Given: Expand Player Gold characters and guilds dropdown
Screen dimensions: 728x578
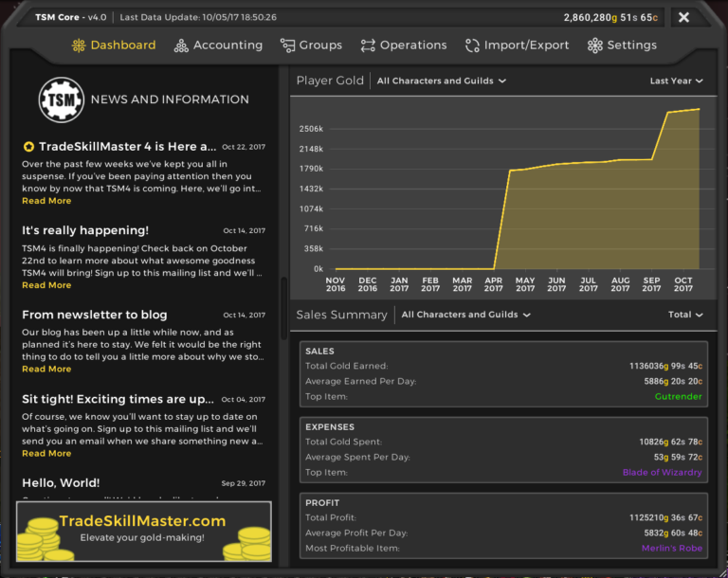Looking at the screenshot, I should (x=441, y=81).
